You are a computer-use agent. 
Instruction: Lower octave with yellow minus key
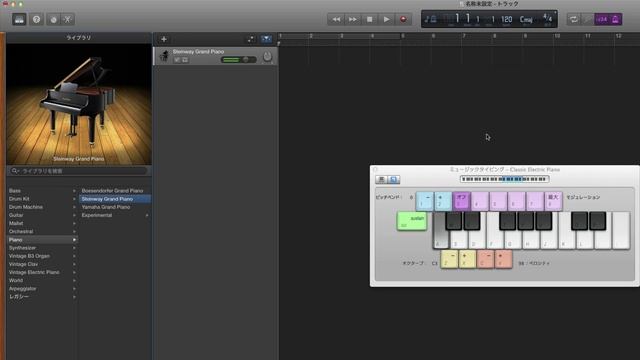(x=449, y=259)
